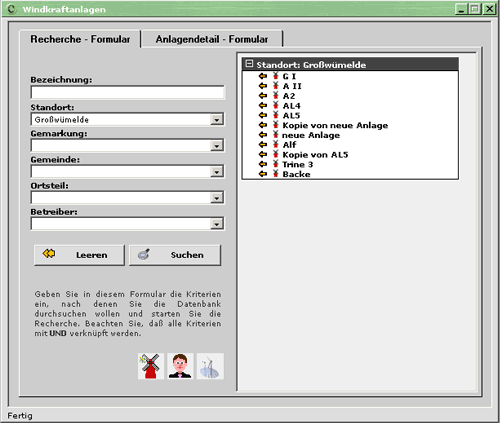
Task: Collapse the Standort: Großwümelde tree node
Action: pos(249,64)
